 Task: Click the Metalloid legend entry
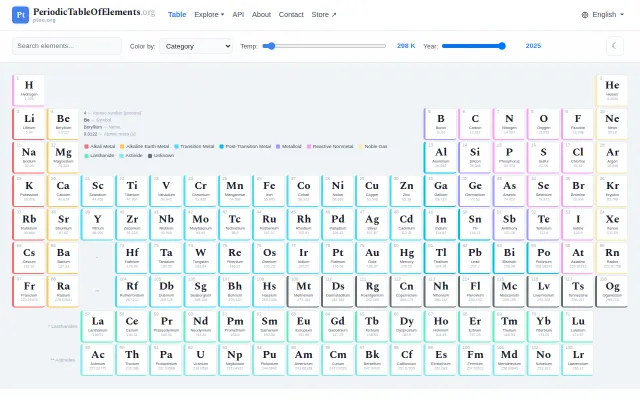(x=289, y=147)
